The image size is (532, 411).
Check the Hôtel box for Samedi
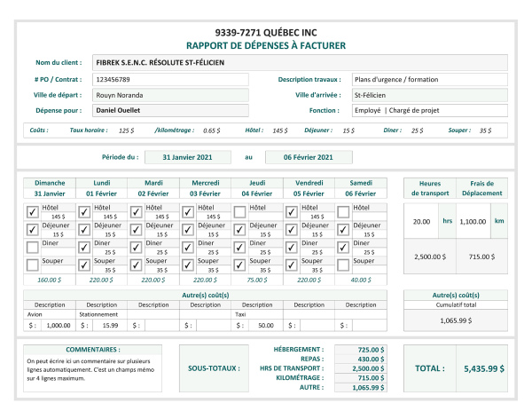342,212
